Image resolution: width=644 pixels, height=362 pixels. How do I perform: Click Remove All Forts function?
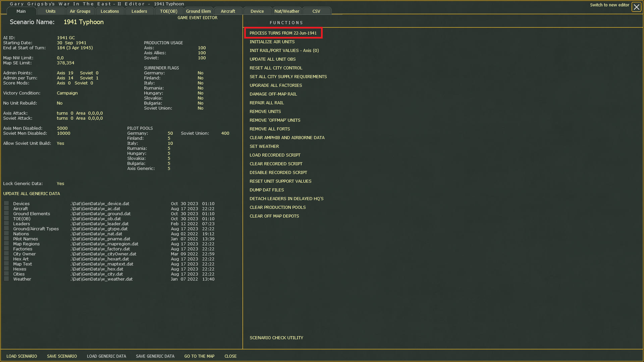click(270, 129)
